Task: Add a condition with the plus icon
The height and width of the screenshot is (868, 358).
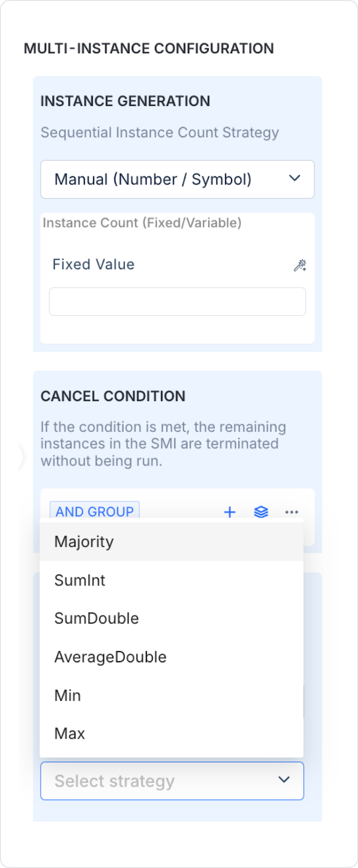Action: coord(230,512)
